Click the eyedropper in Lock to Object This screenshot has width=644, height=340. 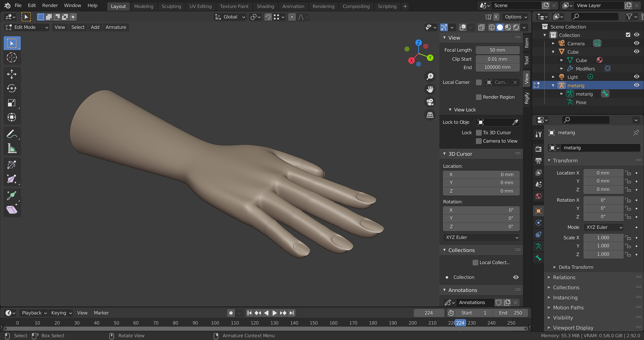515,123
